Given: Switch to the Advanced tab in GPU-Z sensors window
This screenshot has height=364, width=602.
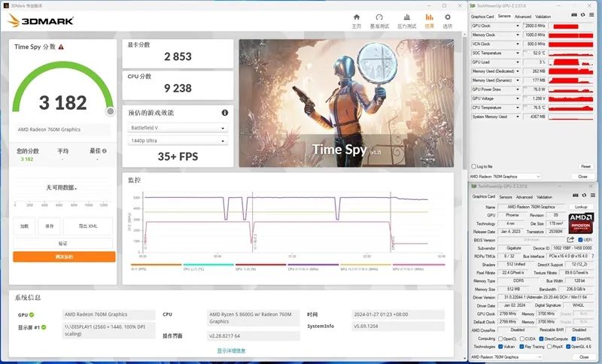Looking at the screenshot, I should [x=522, y=16].
